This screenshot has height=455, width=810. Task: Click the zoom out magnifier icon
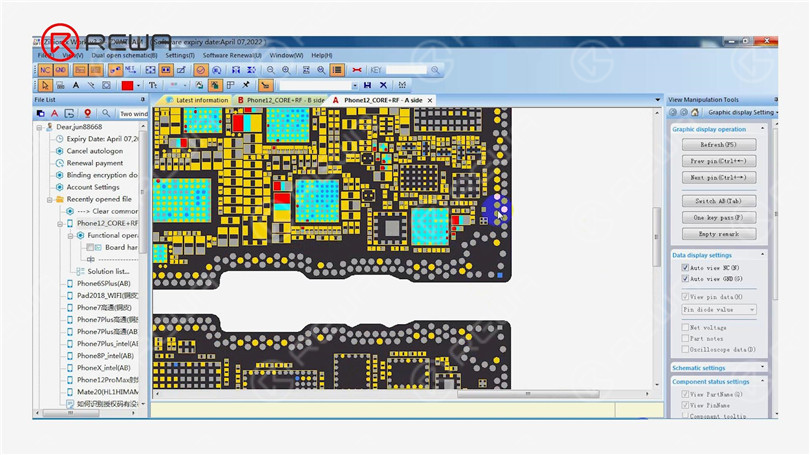coord(271,70)
